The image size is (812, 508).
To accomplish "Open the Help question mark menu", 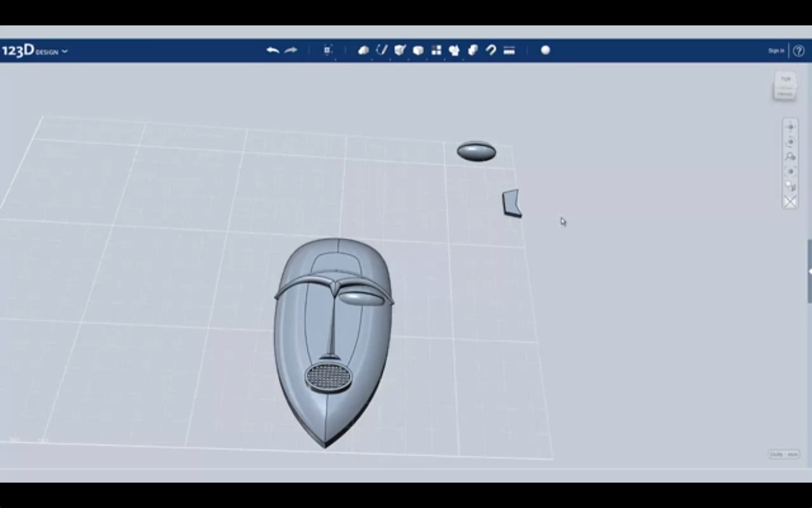I will tap(798, 51).
